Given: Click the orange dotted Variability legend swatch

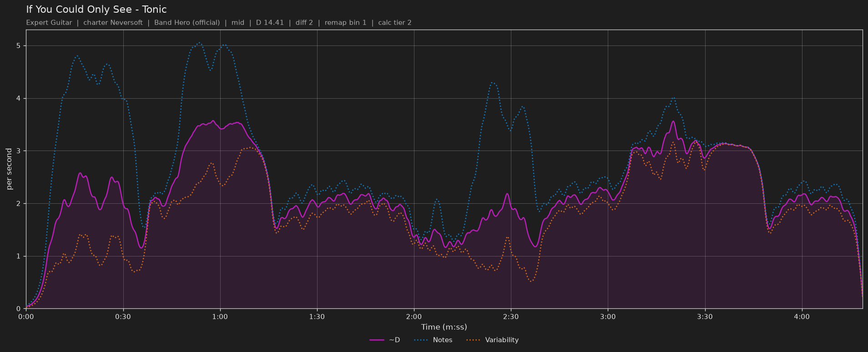Looking at the screenshot, I should coord(474,340).
